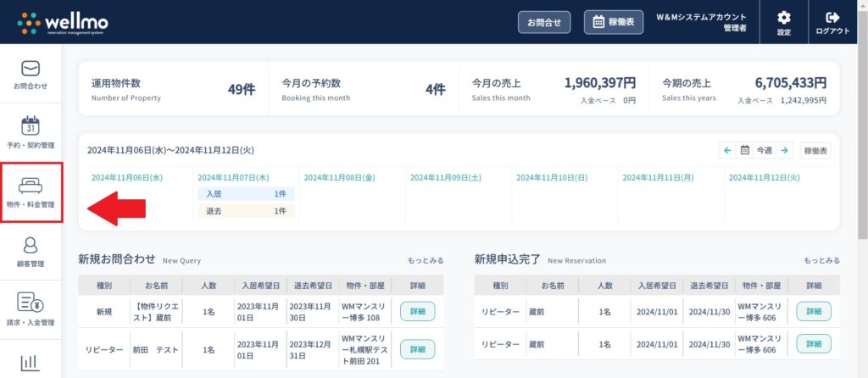
Task: Click W&Mシステムアカウント 管理者 account label
Action: click(701, 22)
